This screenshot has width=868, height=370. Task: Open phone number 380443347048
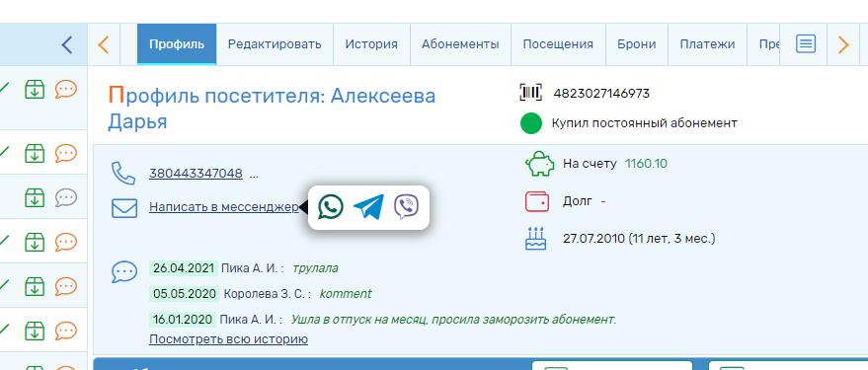point(196,174)
